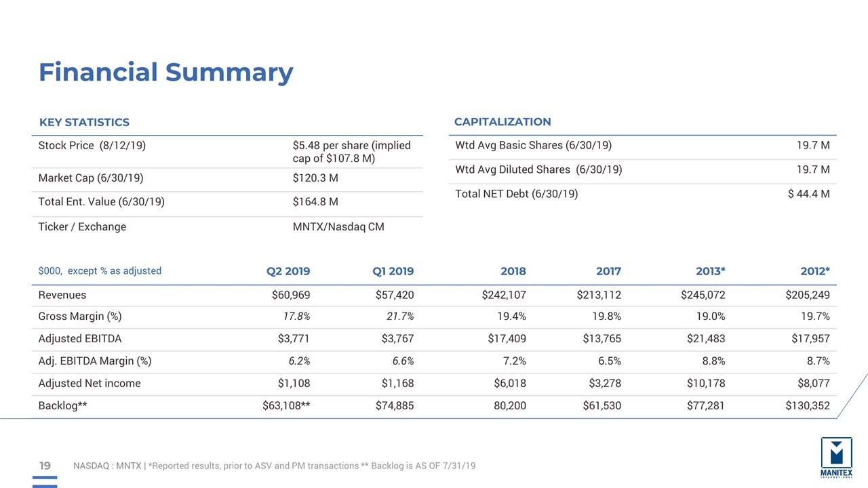The image size is (868, 488).
Task: Select the $120.3 M market cap value
Action: (315, 178)
